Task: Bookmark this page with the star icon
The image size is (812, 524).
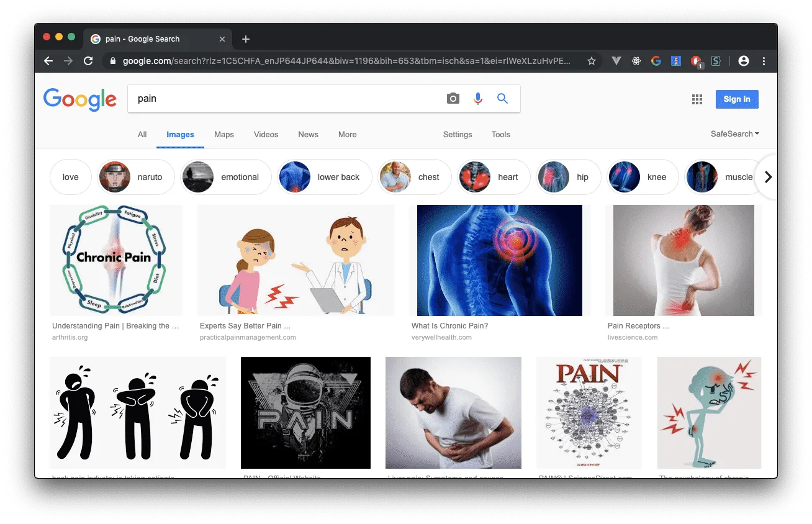Action: [x=592, y=61]
